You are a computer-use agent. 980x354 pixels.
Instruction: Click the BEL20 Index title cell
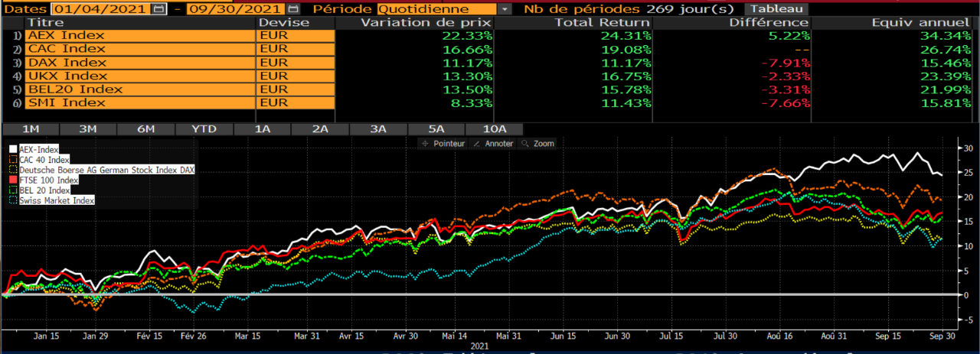coord(141,89)
